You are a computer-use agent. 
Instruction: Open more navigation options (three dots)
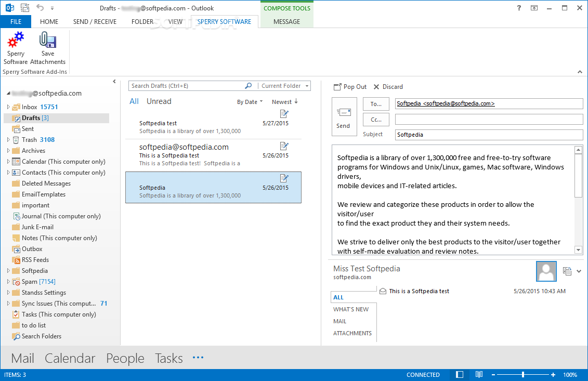click(x=198, y=358)
